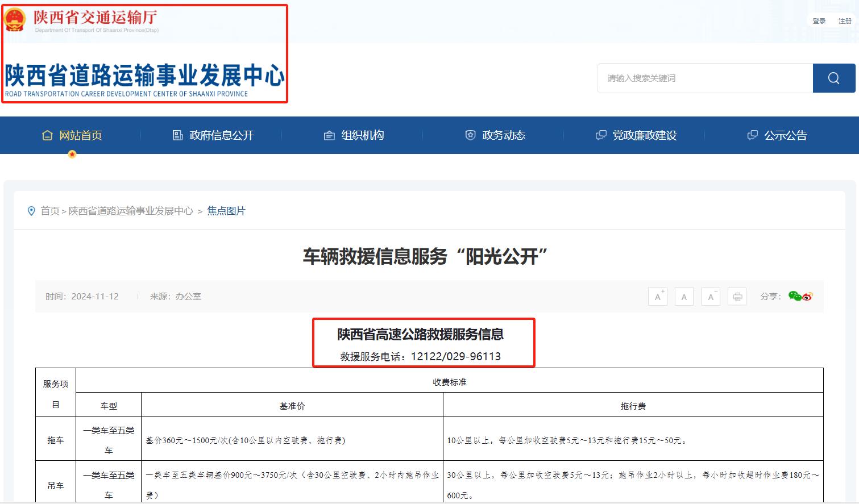The width and height of the screenshot is (859, 504).
Task: Click the 注册 link
Action: [845, 21]
